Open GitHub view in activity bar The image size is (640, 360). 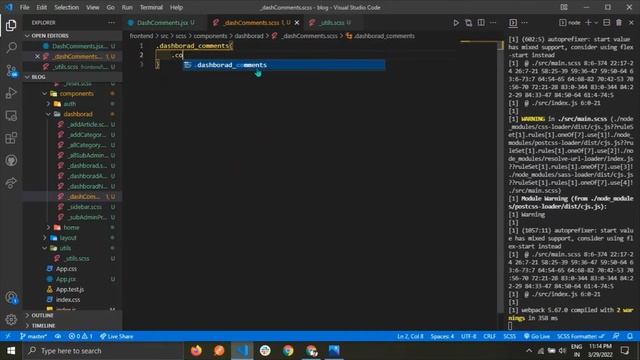(11, 160)
